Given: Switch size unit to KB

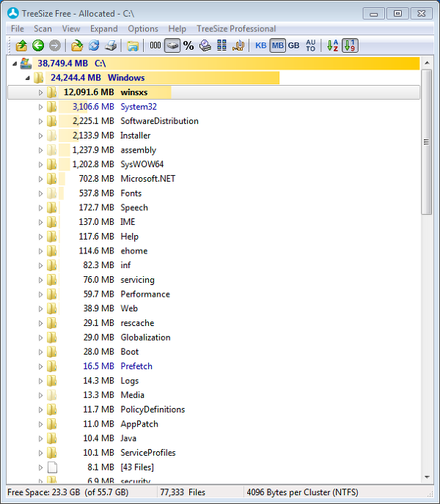Looking at the screenshot, I should 261,45.
